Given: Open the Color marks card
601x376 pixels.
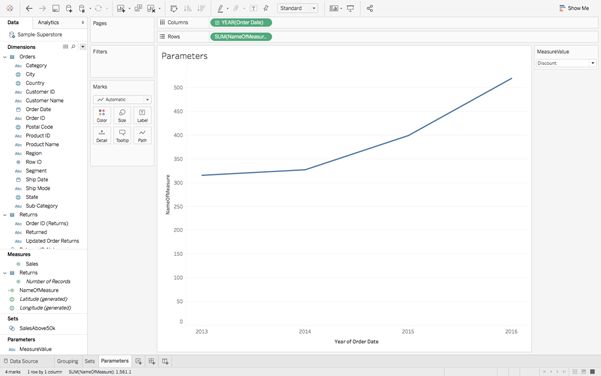Looking at the screenshot, I should click(x=102, y=115).
